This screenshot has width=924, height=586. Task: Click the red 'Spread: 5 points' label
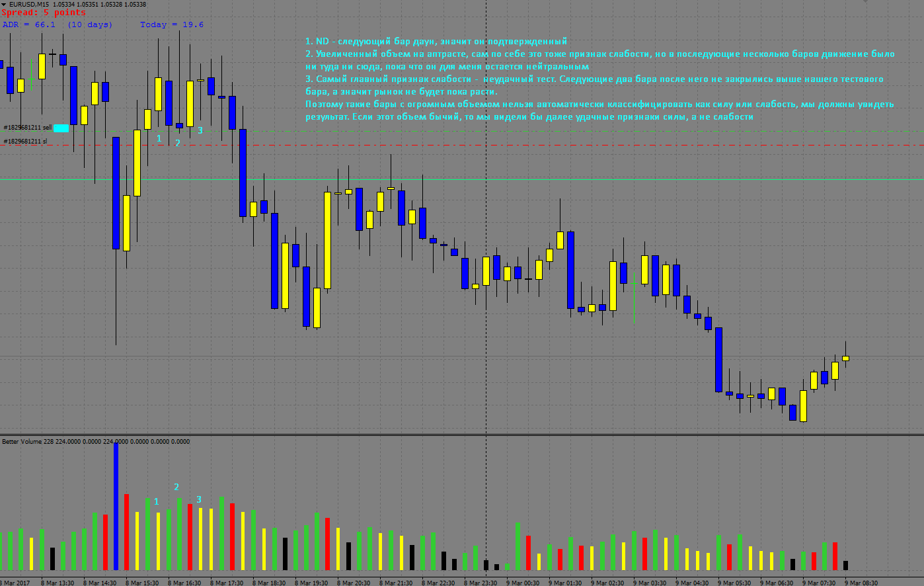click(x=44, y=13)
